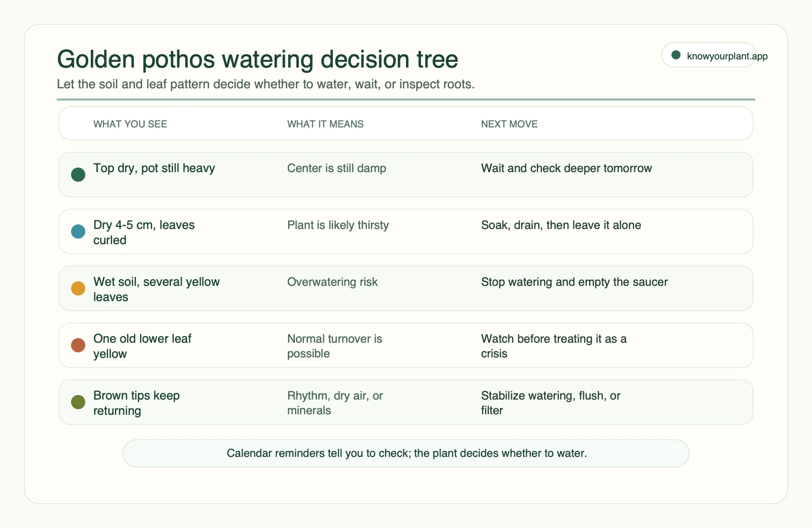The height and width of the screenshot is (528, 812).
Task: Select the NEXT MOVE column header
Action: pyautogui.click(x=509, y=124)
